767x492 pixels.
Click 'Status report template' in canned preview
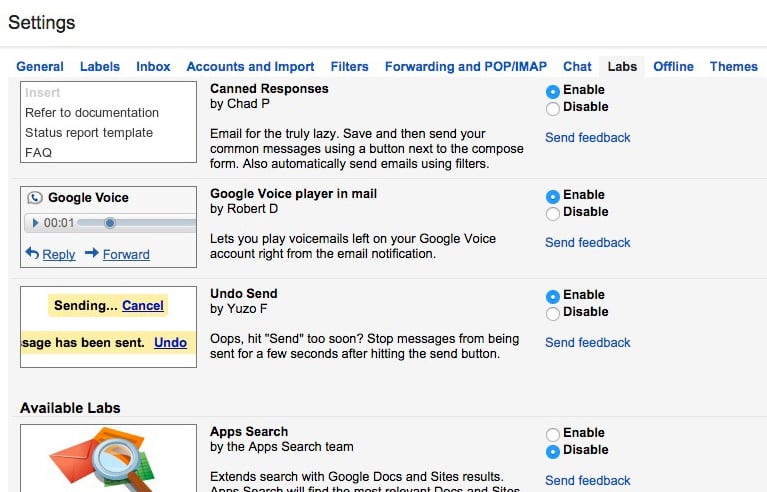[89, 133]
